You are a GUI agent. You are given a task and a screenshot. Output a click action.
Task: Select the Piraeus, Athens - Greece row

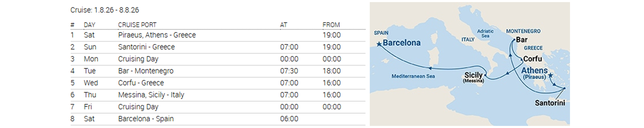tap(157, 35)
